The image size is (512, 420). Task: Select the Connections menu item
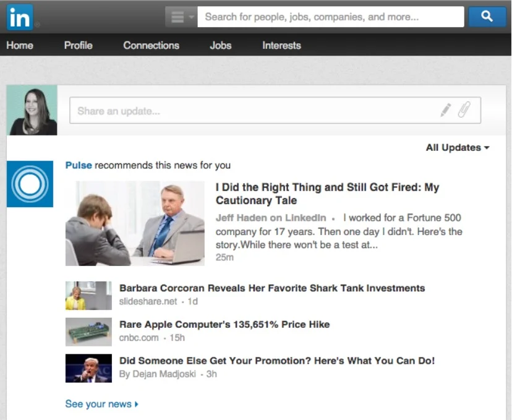point(151,45)
